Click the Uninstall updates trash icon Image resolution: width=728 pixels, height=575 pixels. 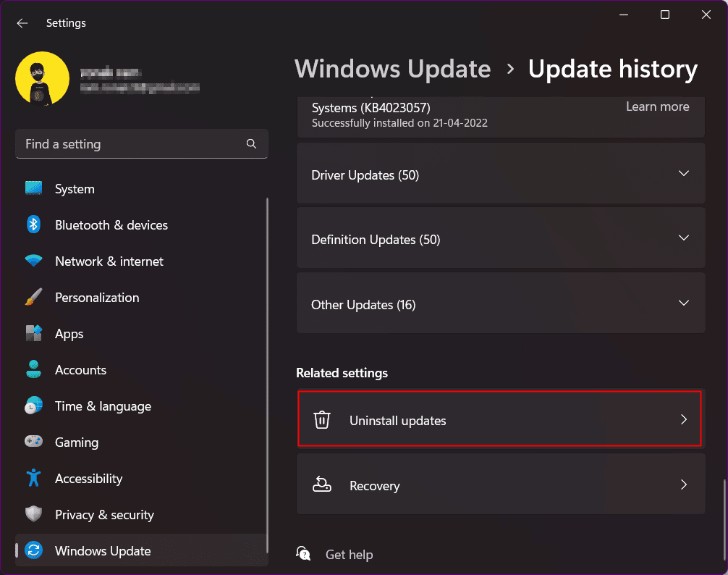322,420
